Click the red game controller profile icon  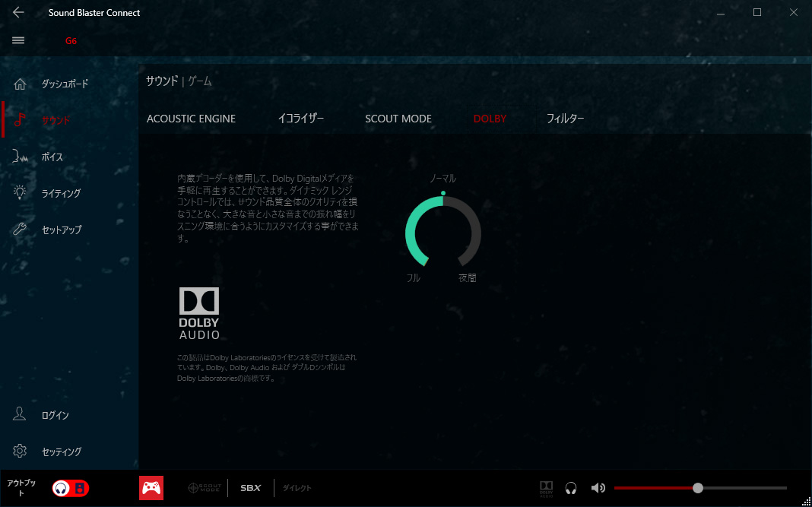151,488
